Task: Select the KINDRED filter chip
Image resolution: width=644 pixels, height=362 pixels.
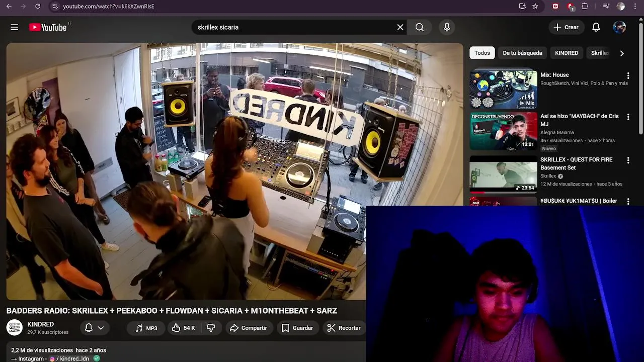Action: tap(567, 53)
